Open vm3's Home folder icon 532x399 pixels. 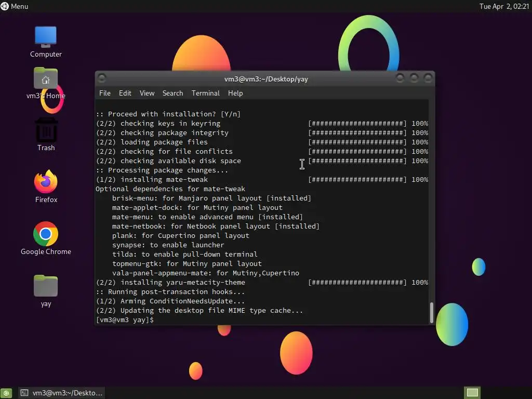tap(46, 84)
